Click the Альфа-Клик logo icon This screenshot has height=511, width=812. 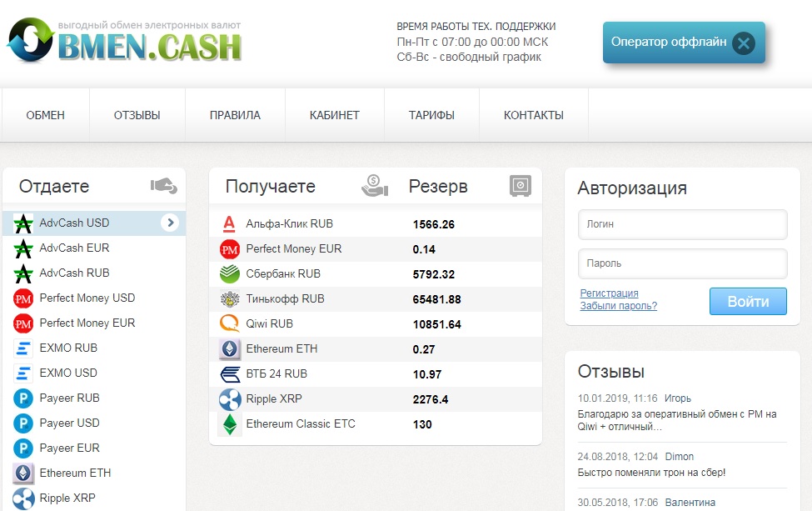(229, 224)
